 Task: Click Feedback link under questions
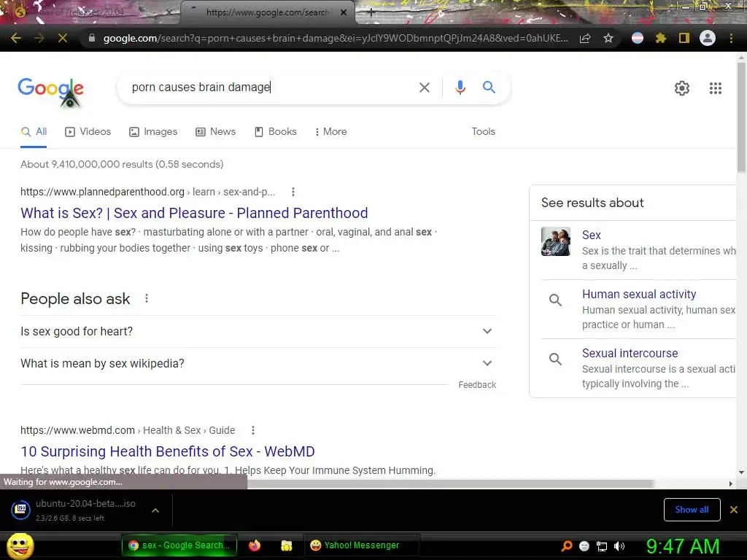click(x=477, y=385)
